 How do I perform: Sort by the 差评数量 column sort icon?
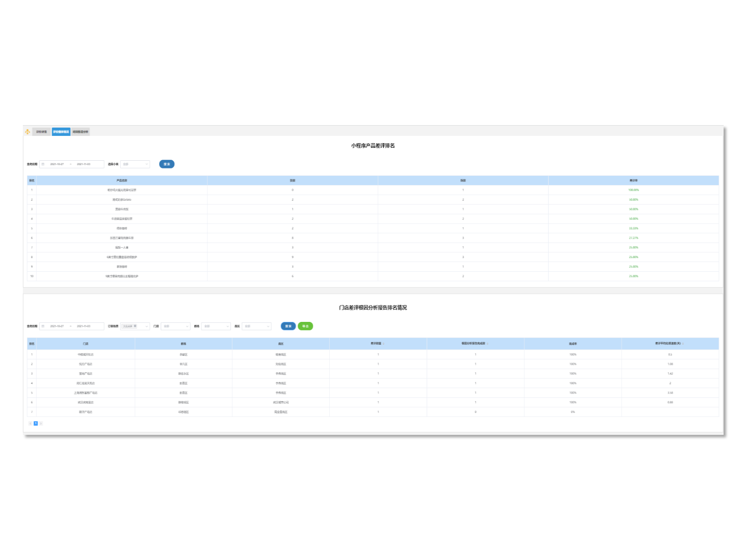click(x=384, y=344)
